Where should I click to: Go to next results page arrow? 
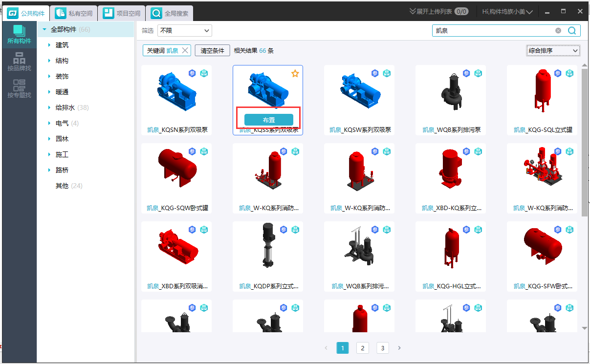click(x=399, y=348)
